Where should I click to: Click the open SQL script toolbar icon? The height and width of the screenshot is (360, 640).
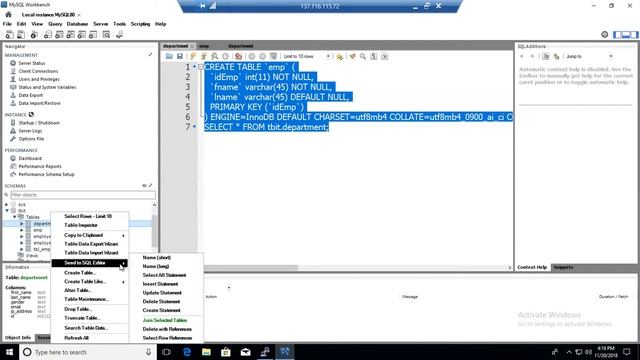pos(21,35)
